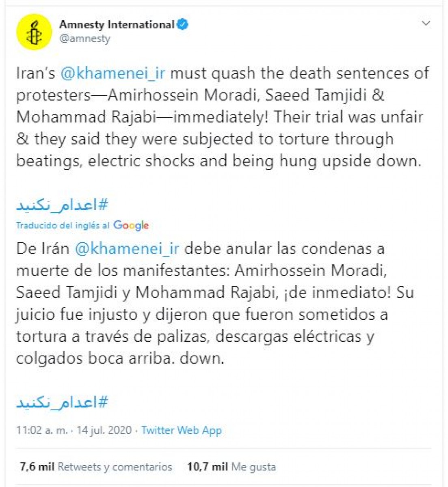
Task: Click the English tweet body text
Action: (223, 117)
